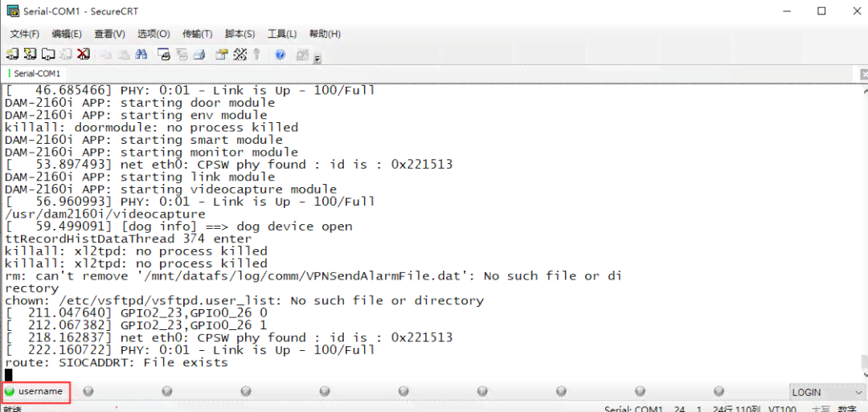Click line with timestamp 211.047640
Screen dimensions: 868x412
click(136, 313)
